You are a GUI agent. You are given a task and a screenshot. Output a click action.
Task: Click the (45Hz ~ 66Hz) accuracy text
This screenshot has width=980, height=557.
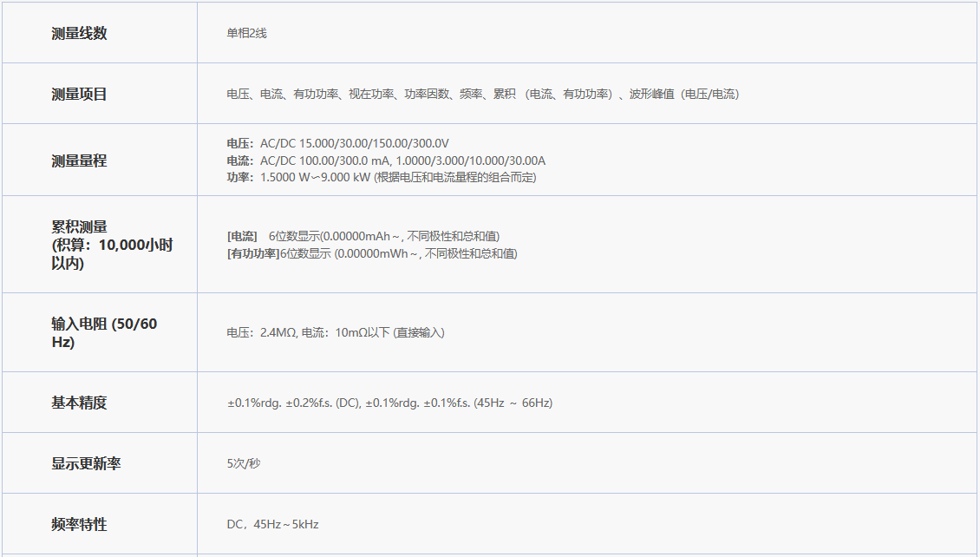tap(513, 403)
